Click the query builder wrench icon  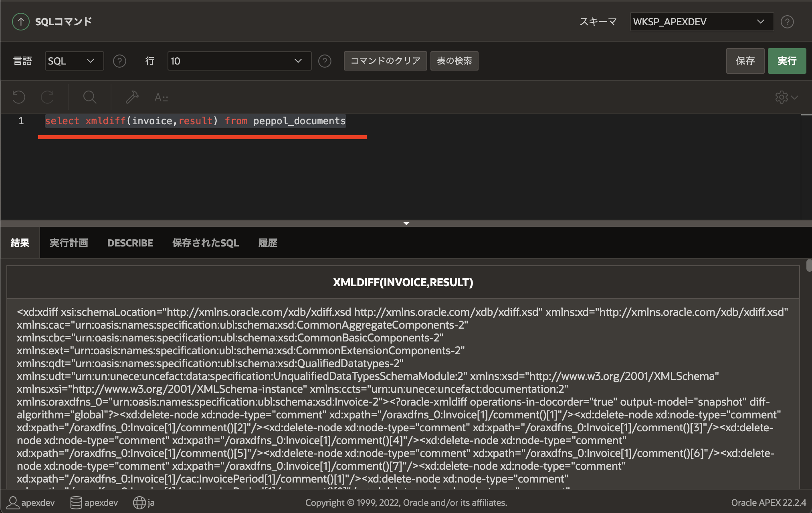pos(132,97)
